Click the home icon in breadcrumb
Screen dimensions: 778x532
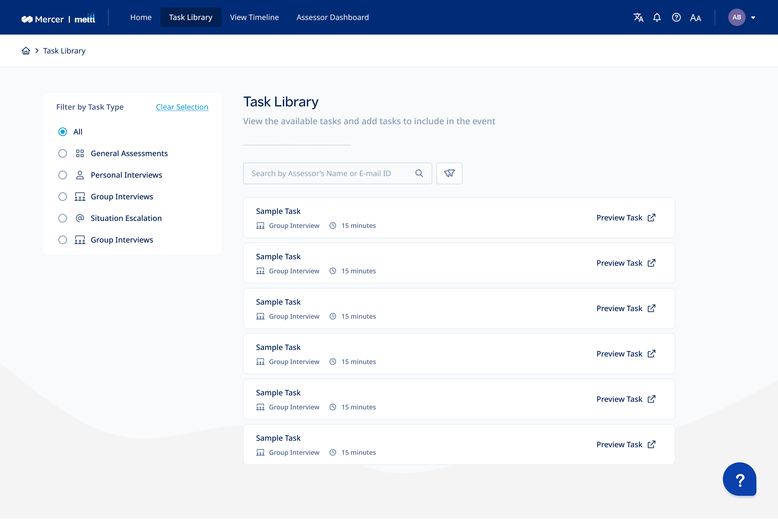26,51
